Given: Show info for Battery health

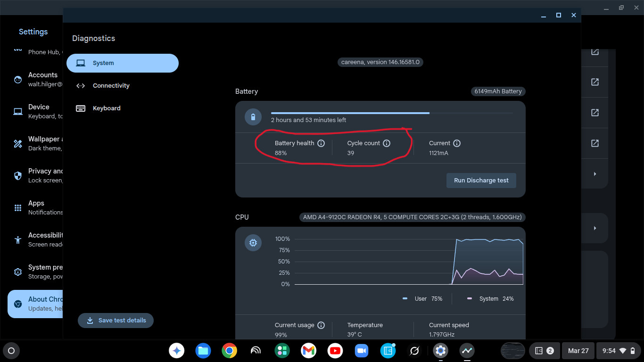Looking at the screenshot, I should (x=321, y=143).
